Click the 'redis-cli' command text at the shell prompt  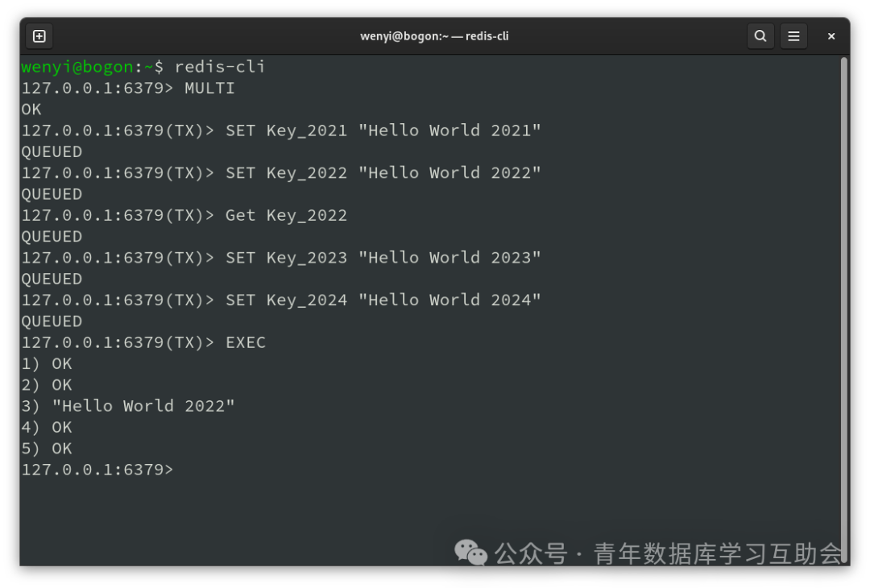click(220, 67)
